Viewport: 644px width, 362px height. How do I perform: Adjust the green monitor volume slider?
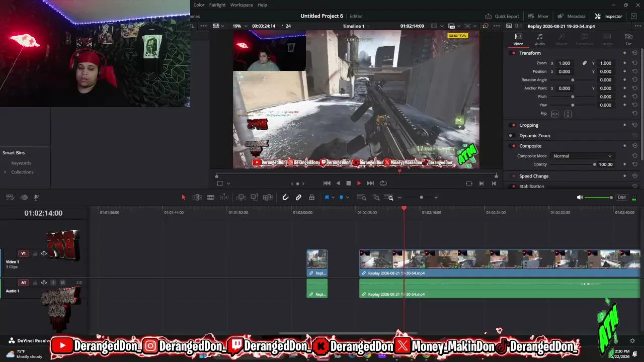(599, 198)
